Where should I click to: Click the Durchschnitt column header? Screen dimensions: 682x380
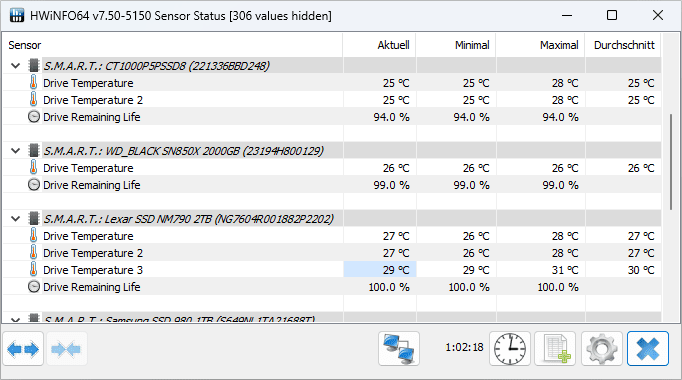tap(623, 45)
